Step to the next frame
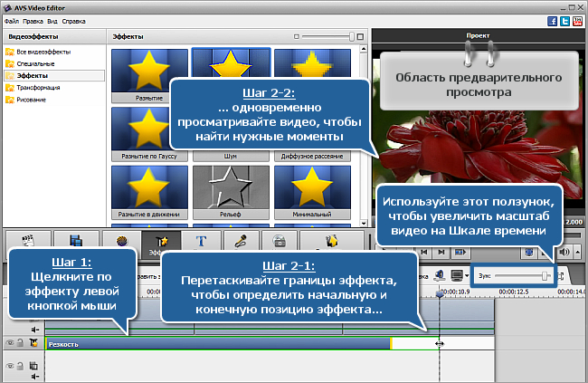This screenshot has height=383, width=588. coord(441,252)
